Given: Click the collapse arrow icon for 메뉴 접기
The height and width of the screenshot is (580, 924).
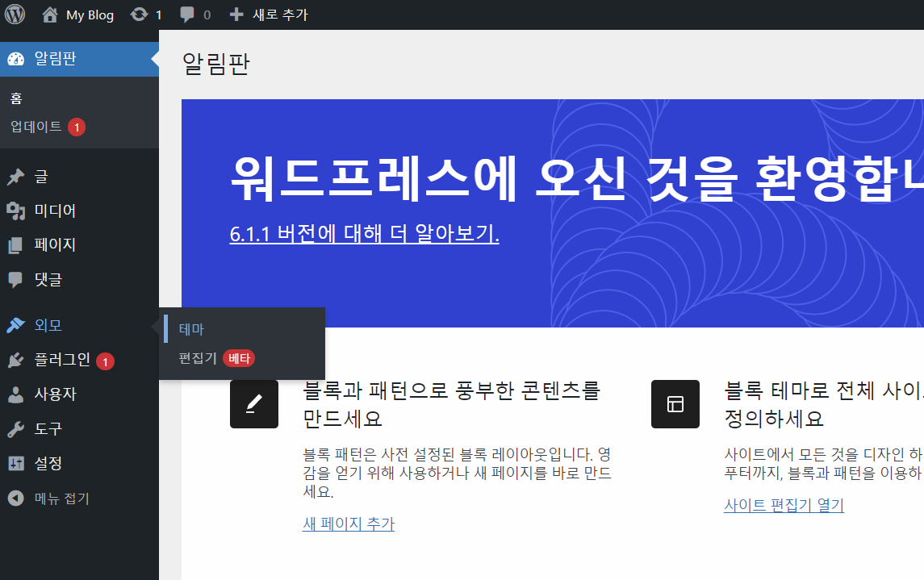Looking at the screenshot, I should coord(16,499).
